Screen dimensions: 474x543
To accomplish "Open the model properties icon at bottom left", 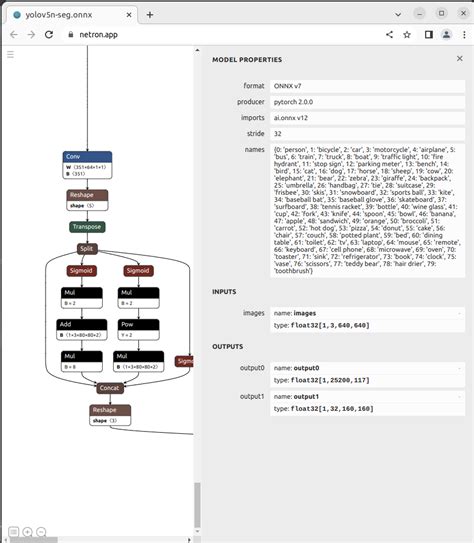I will pyautogui.click(x=14, y=532).
